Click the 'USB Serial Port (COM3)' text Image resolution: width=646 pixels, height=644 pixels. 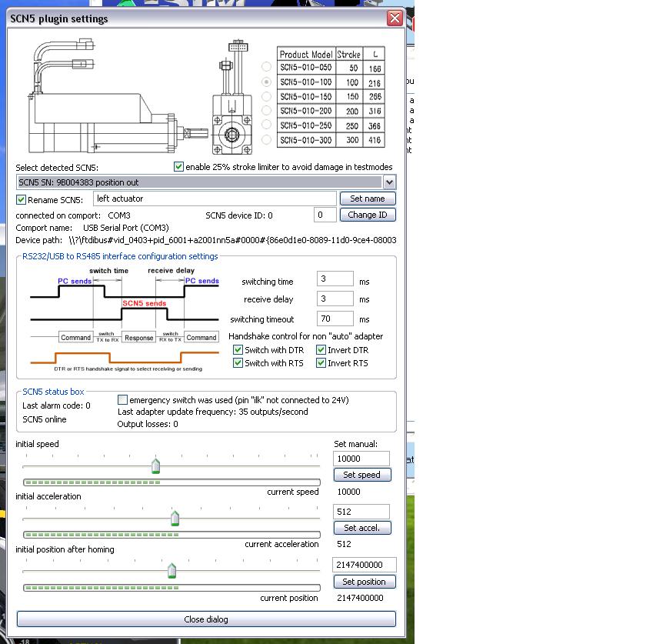pyautogui.click(x=125, y=228)
